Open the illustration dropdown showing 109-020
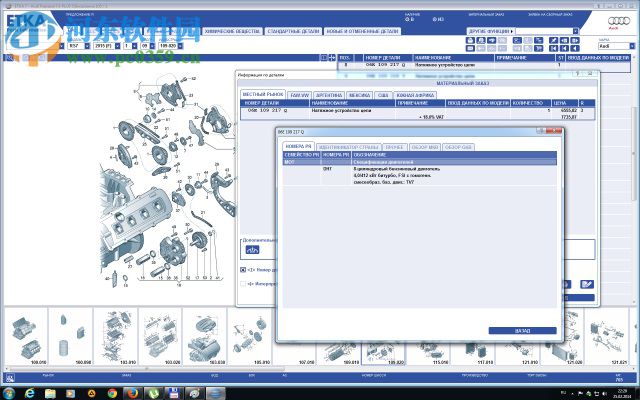This screenshot has height=400, width=640. [x=180, y=46]
